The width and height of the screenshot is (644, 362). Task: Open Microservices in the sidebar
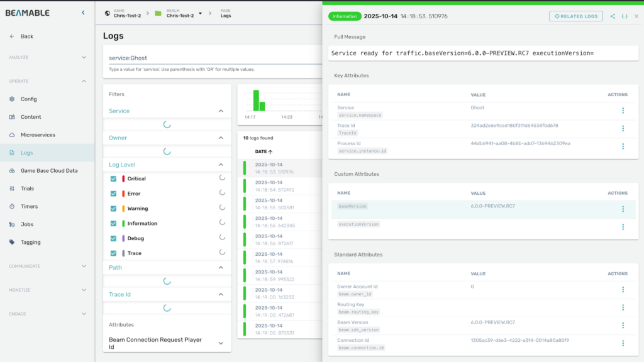(38, 135)
